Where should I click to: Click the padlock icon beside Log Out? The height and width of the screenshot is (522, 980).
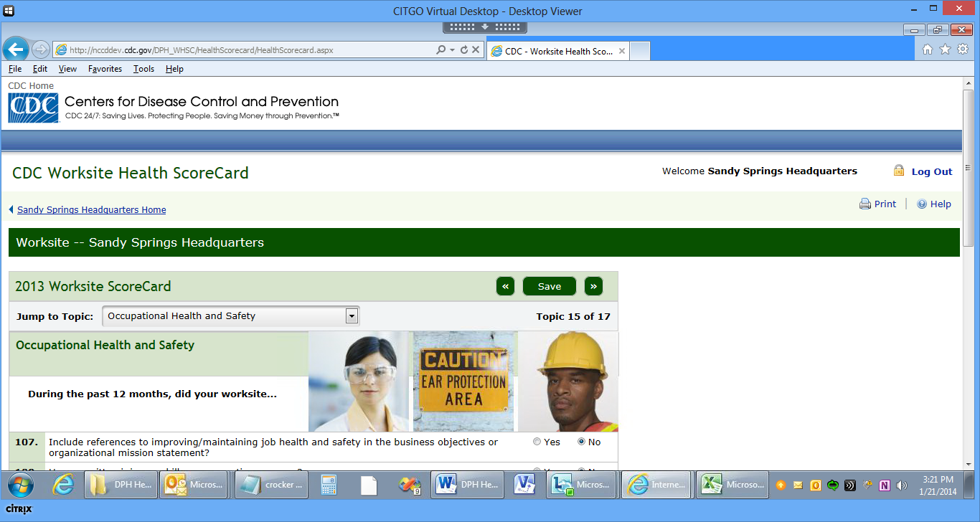pyautogui.click(x=899, y=171)
